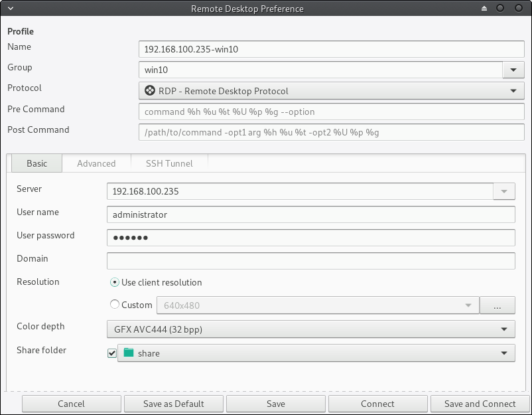Click the Share folder label
This screenshot has width=532, height=415.
pyautogui.click(x=41, y=350)
